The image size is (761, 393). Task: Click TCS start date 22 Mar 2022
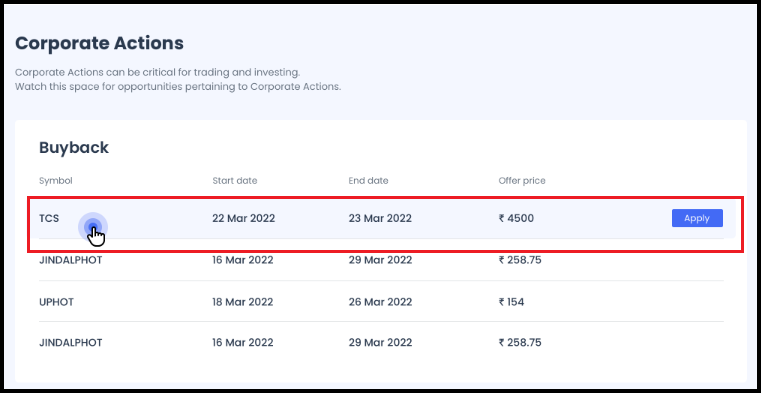pos(244,218)
